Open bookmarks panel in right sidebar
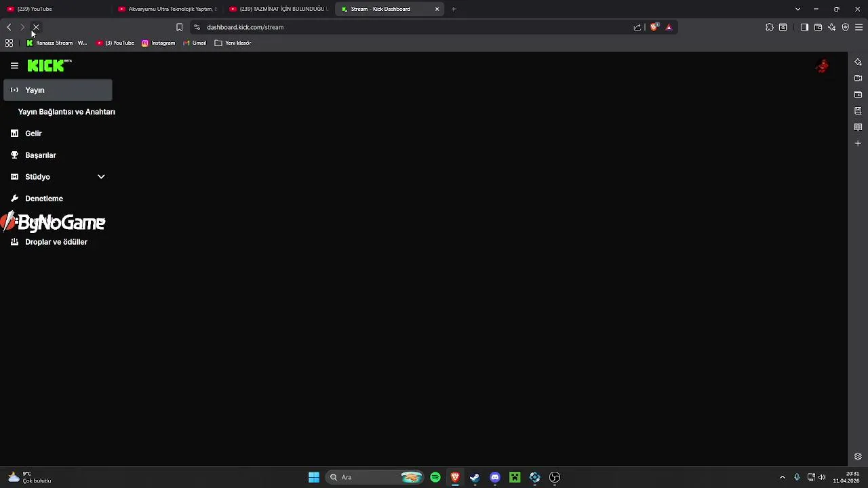 tap(858, 110)
